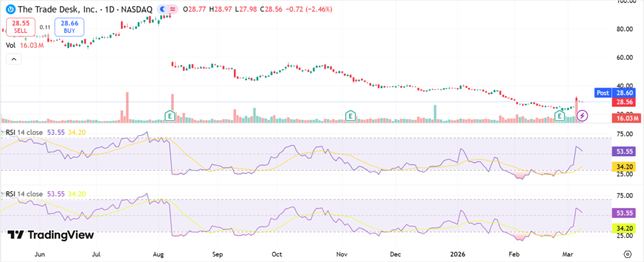Open the November earnings marker
The image size is (644, 262).
[351, 115]
